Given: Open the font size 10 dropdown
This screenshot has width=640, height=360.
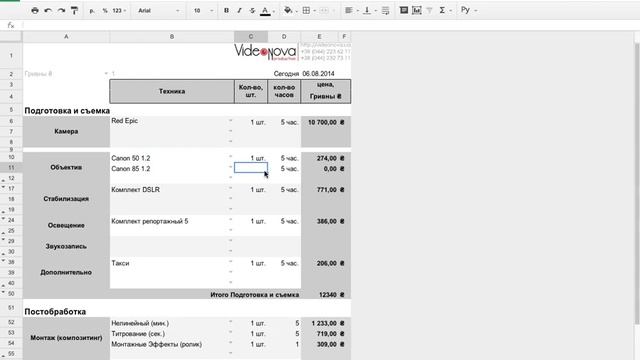Looking at the screenshot, I should click(203, 11).
